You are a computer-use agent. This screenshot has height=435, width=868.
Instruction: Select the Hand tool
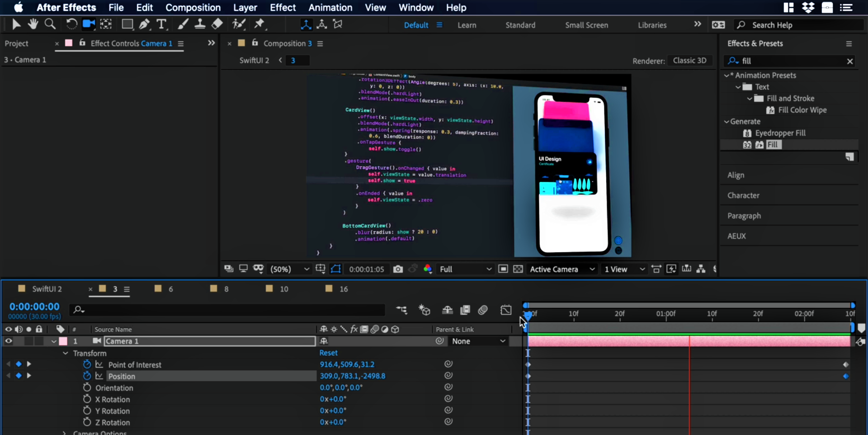point(33,24)
